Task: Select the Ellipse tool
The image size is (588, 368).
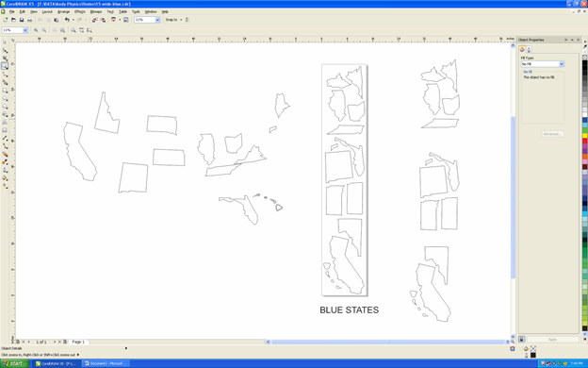Action: (5, 98)
